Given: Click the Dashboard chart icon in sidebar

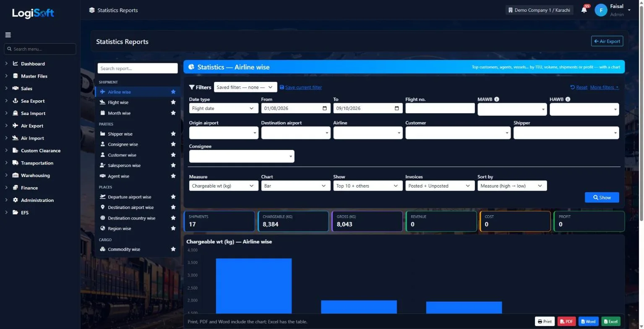Looking at the screenshot, I should pos(16,64).
